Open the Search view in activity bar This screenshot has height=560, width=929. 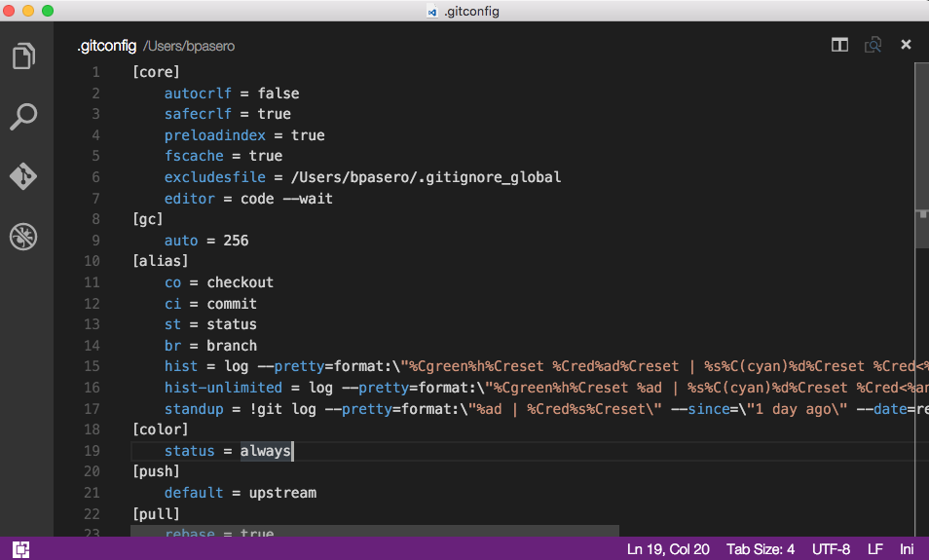point(24,117)
